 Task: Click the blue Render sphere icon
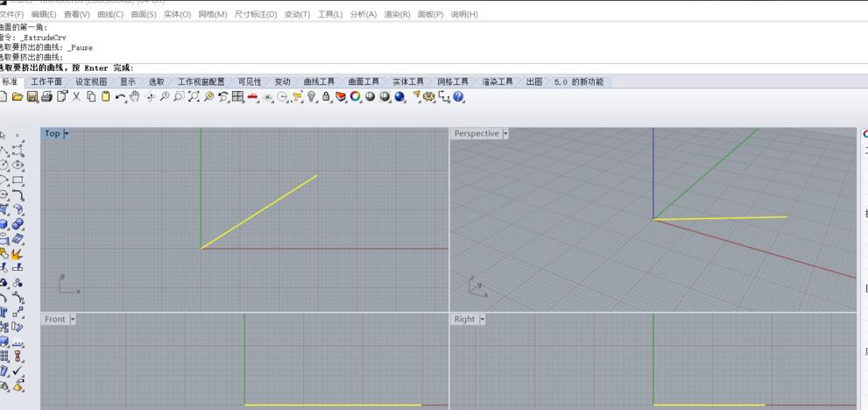pyautogui.click(x=399, y=96)
